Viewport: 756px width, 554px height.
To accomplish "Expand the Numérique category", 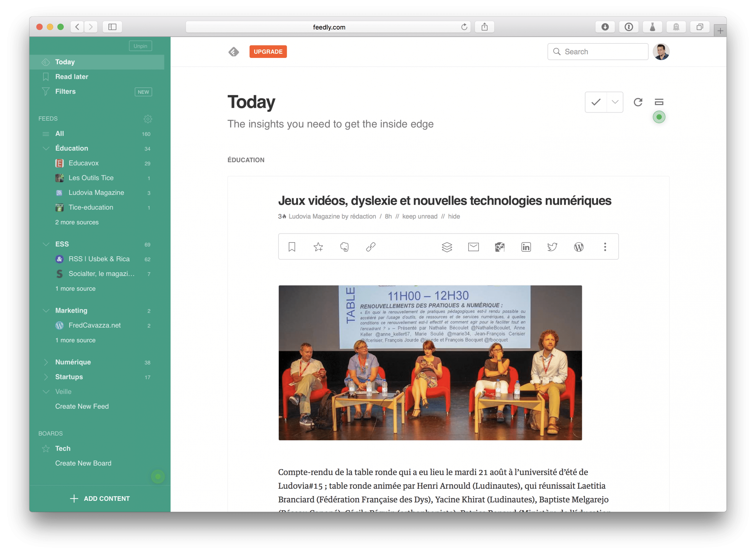I will tap(46, 362).
